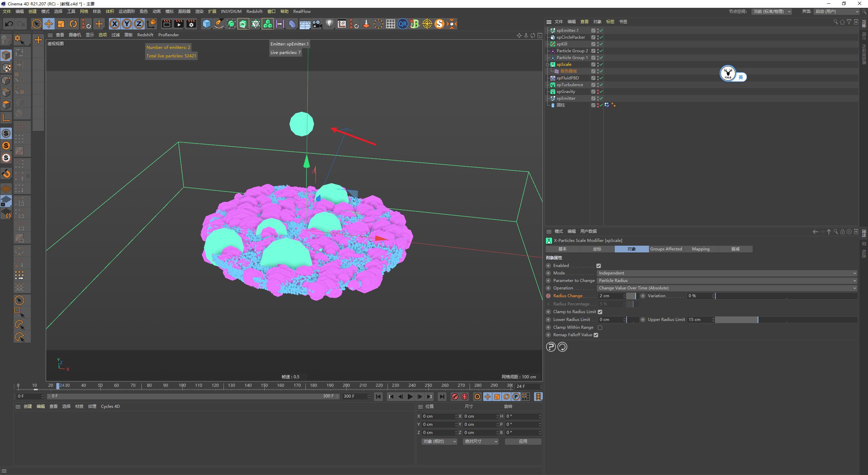Click the Cube primitive icon in the toolbar
868x475 pixels.
click(x=207, y=24)
